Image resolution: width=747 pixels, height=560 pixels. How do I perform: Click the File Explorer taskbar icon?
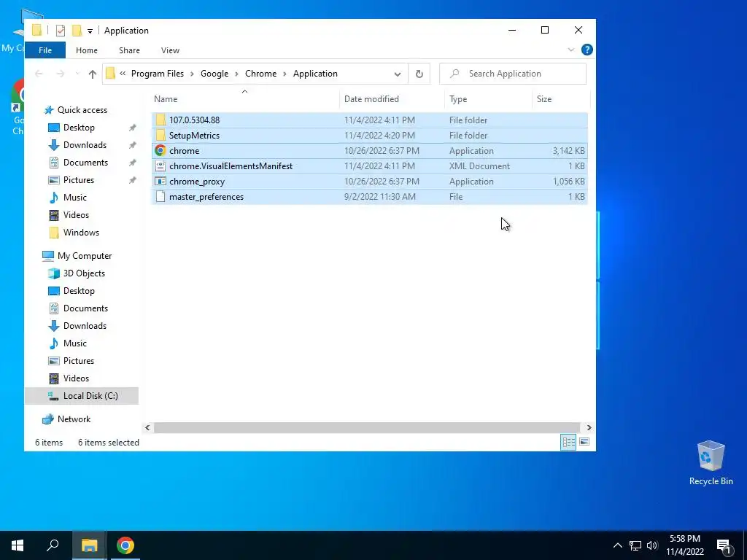[x=89, y=545]
